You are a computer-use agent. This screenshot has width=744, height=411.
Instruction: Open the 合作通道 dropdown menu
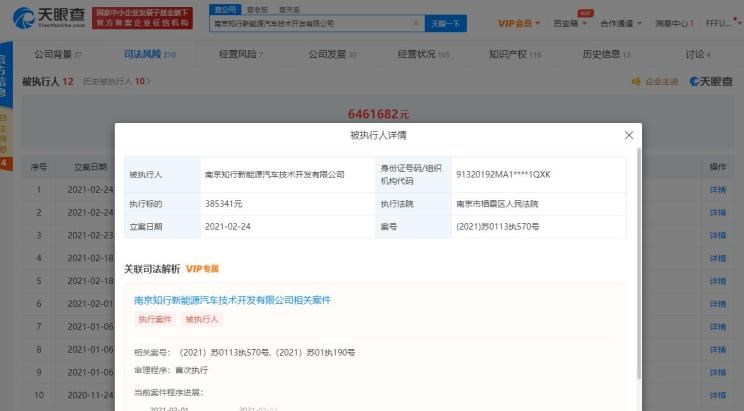click(x=621, y=23)
